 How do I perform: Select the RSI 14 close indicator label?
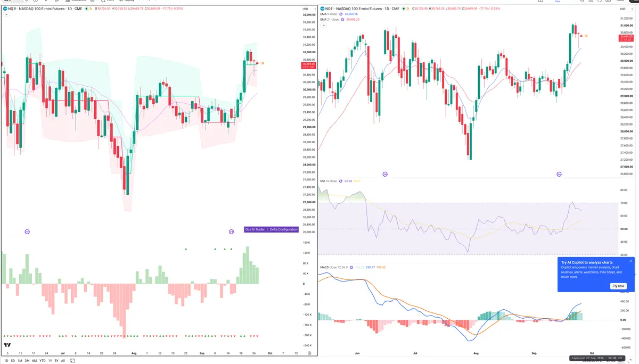[329, 181]
